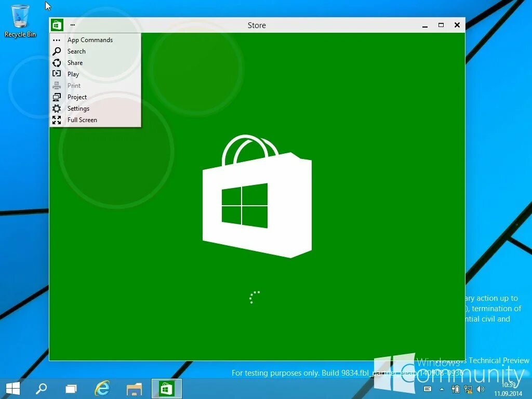
Task: Choose Play in the Store menu
Action: [96, 74]
